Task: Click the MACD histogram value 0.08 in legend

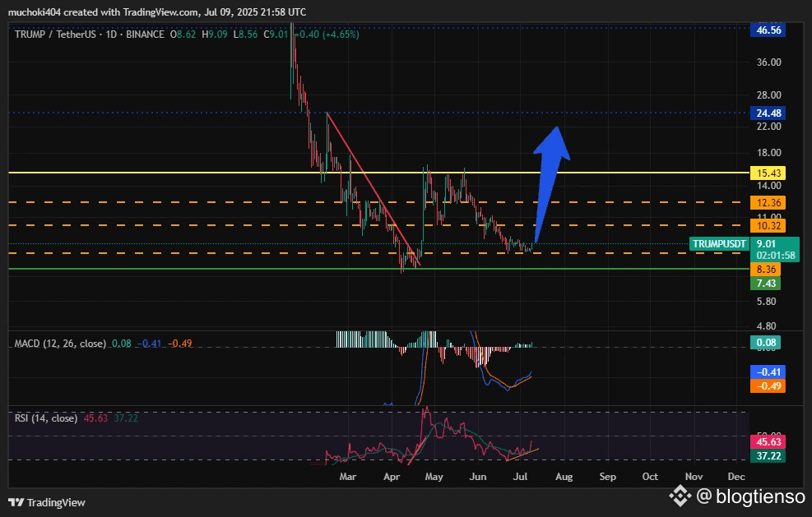Action: pyautogui.click(x=122, y=343)
